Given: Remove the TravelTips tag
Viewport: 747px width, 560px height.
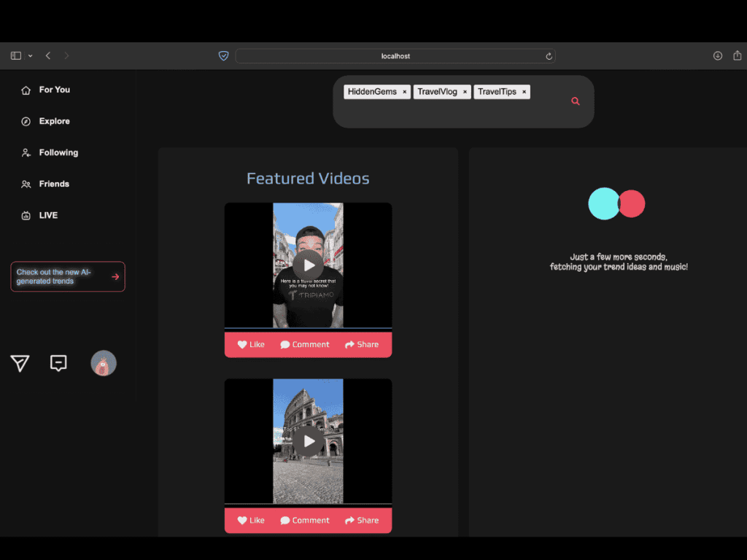Looking at the screenshot, I should [524, 92].
